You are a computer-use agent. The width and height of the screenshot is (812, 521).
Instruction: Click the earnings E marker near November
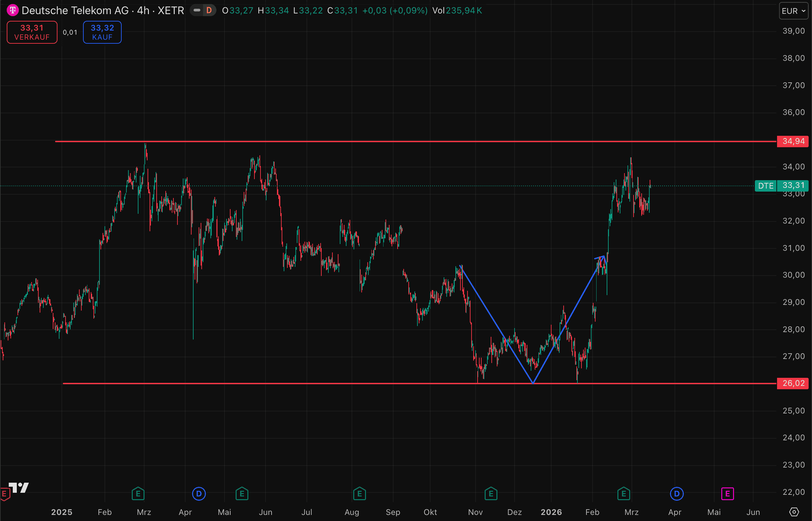(491, 493)
